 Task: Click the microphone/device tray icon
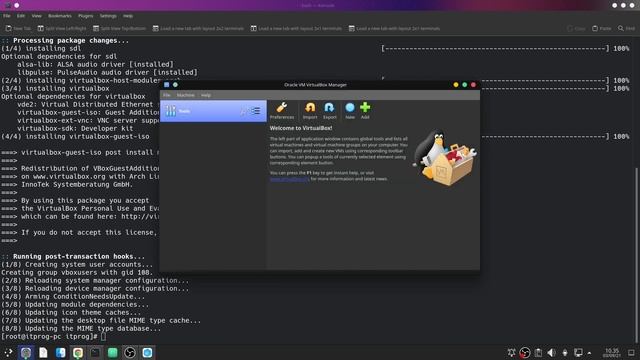click(x=565, y=353)
